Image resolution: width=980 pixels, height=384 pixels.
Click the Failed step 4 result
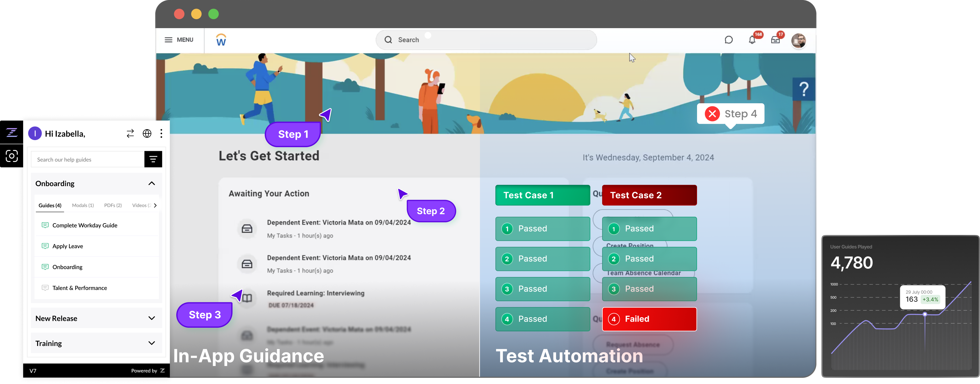(649, 319)
